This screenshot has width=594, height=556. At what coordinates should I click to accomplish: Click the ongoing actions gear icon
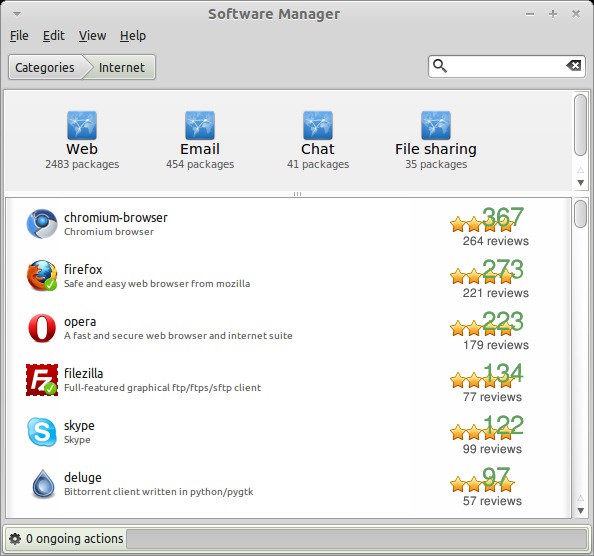[15, 539]
